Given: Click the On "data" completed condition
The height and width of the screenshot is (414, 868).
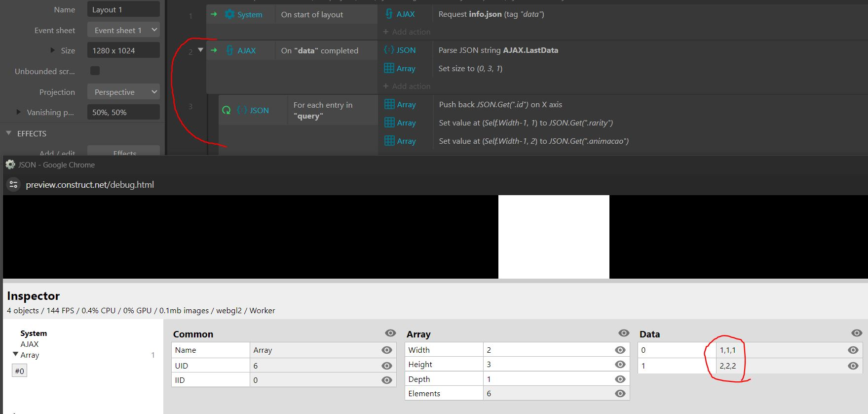Looking at the screenshot, I should (320, 50).
